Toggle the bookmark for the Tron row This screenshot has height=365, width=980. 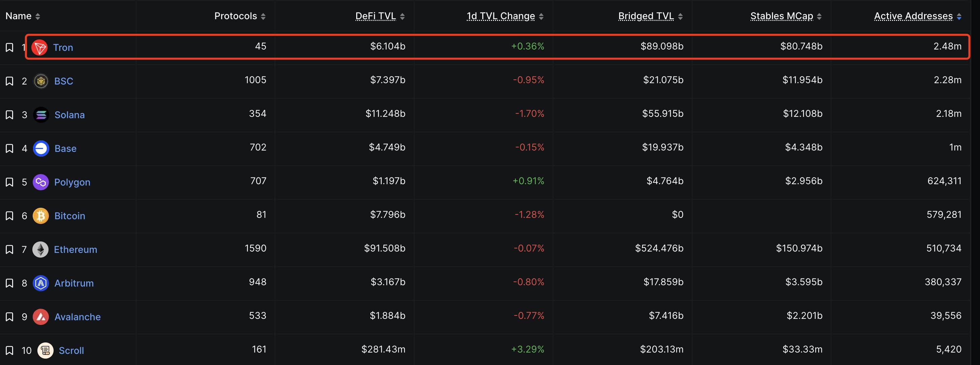pyautogui.click(x=9, y=47)
